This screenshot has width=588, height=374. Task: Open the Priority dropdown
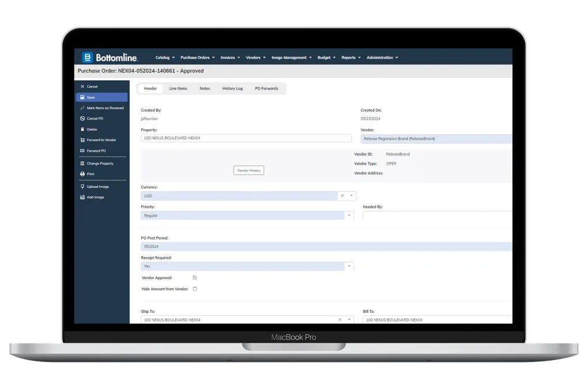pyautogui.click(x=349, y=216)
